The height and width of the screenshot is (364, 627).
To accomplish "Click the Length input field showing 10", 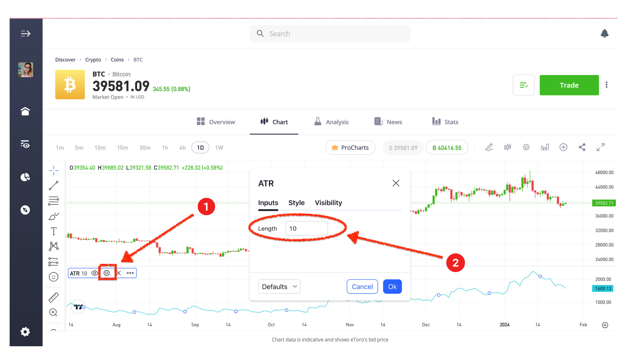I will [x=306, y=228].
